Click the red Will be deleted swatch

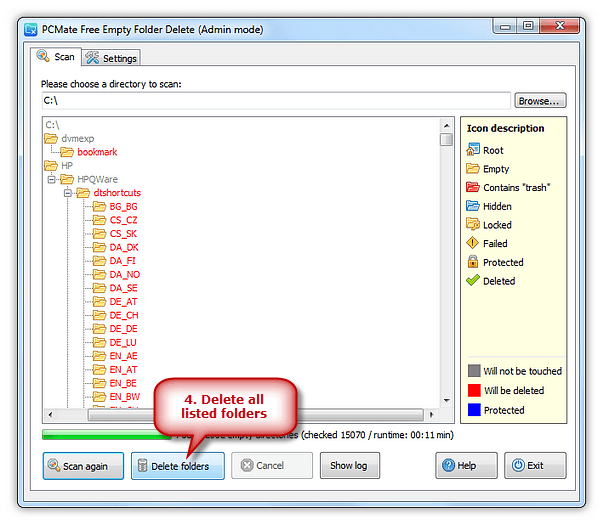click(474, 390)
